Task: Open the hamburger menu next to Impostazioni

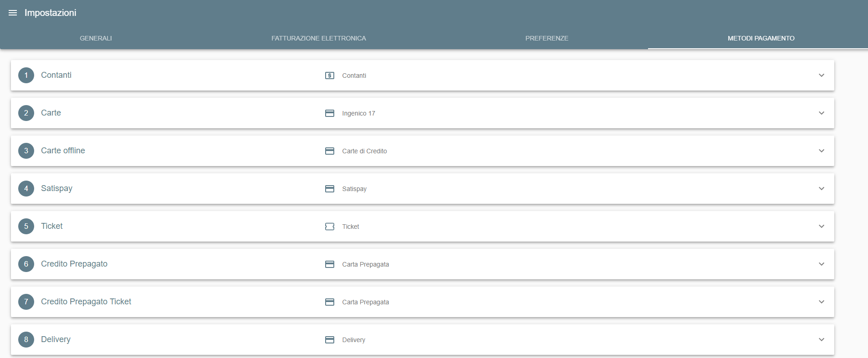Action: pos(13,13)
